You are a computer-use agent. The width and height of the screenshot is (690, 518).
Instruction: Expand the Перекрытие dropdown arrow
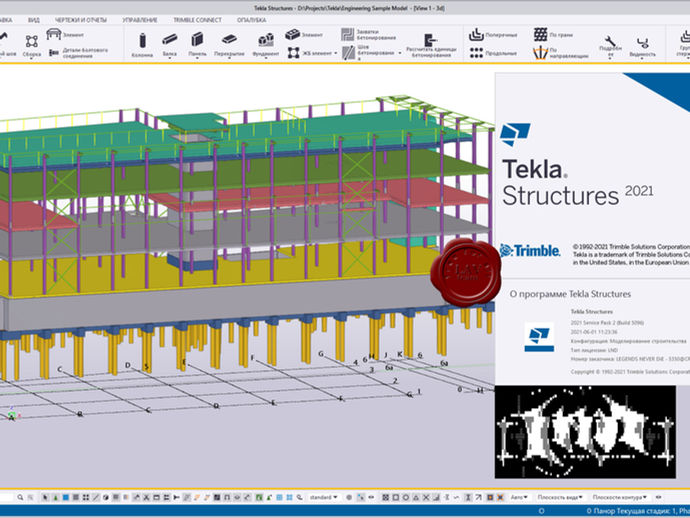229,58
